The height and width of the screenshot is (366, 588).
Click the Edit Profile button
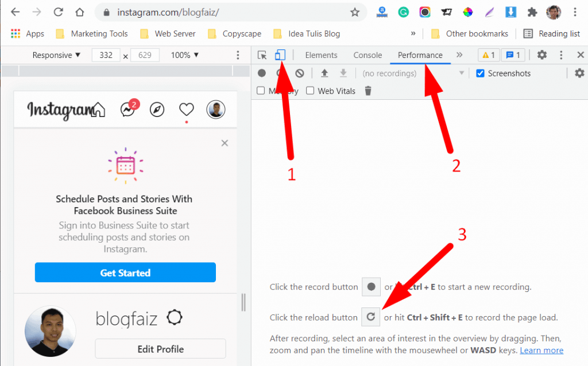point(161,349)
